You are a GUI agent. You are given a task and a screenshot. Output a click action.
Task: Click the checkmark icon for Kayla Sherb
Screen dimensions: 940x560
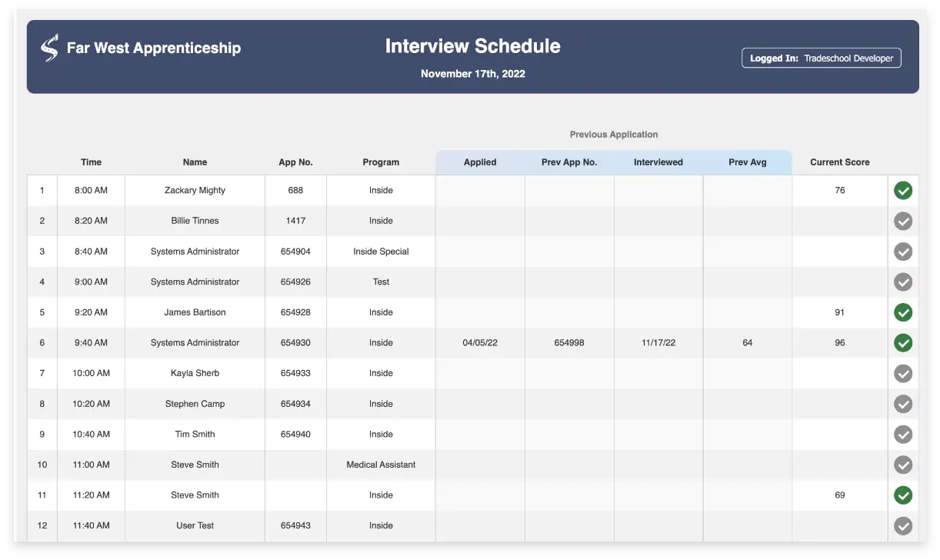point(903,373)
